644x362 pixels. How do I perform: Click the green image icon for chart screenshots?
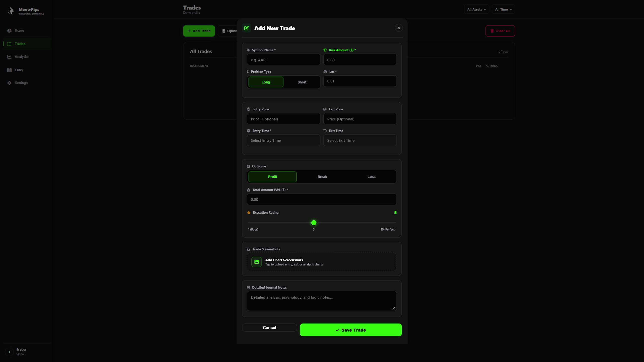point(256,262)
